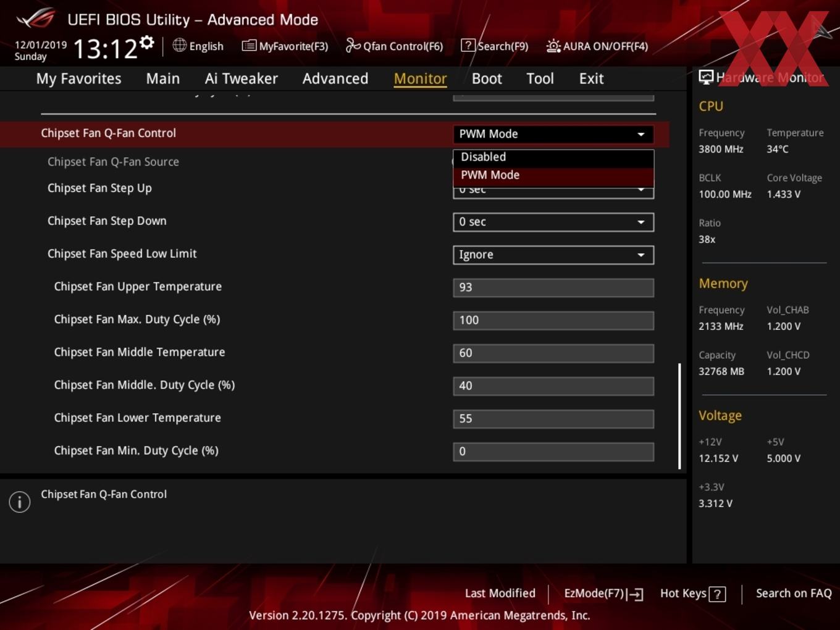The height and width of the screenshot is (630, 840).
Task: Switch to Tool tab
Action: (x=540, y=78)
